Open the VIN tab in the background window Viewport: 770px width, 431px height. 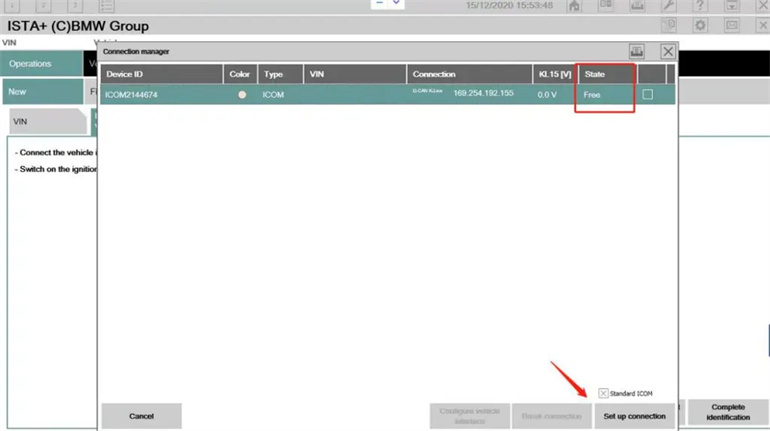tap(48, 121)
